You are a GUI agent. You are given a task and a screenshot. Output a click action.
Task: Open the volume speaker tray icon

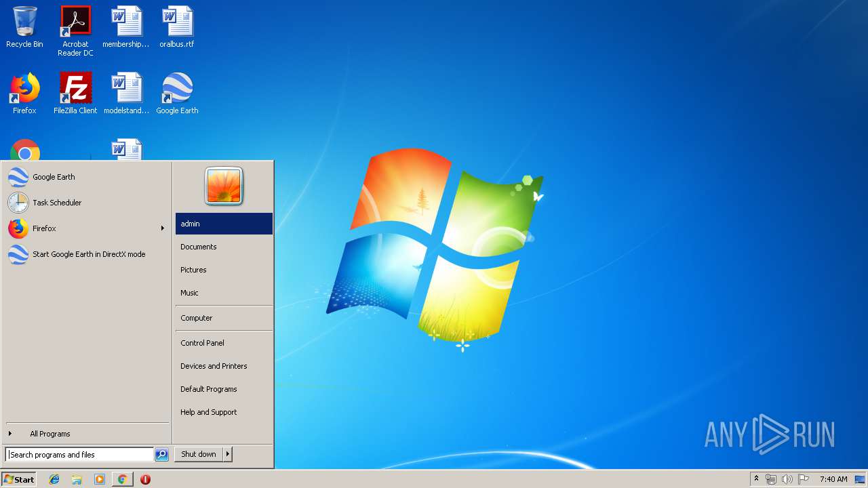tap(787, 479)
